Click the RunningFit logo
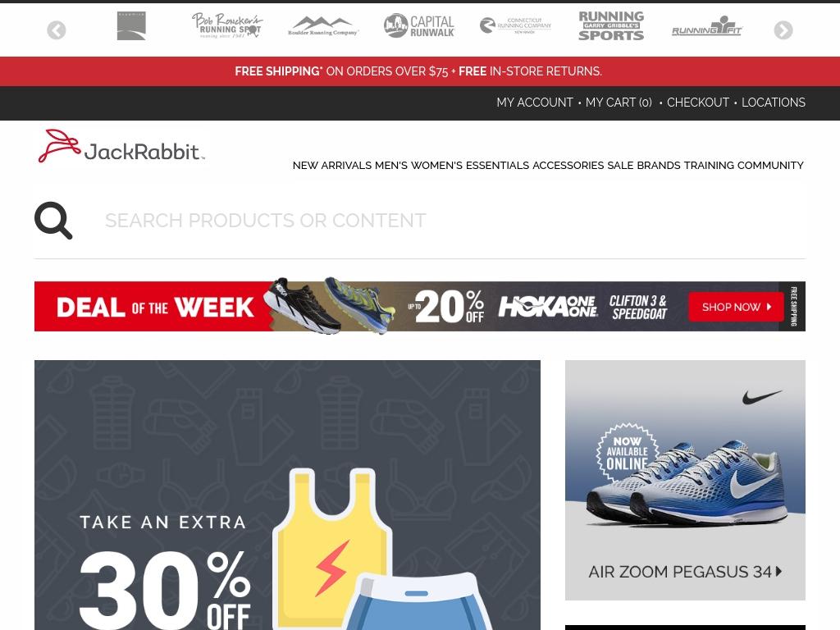The image size is (840, 630). (x=707, y=25)
